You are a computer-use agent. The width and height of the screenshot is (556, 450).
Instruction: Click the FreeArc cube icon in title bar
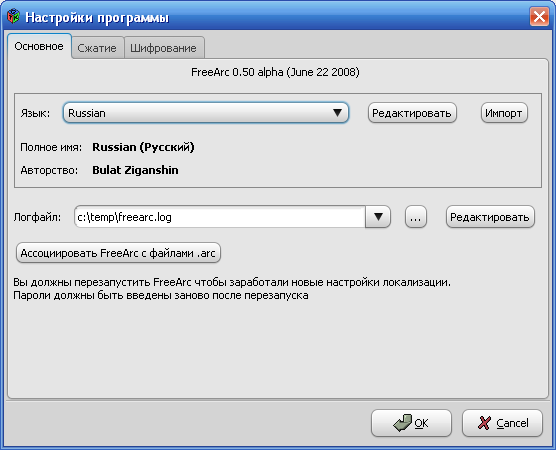(13, 17)
